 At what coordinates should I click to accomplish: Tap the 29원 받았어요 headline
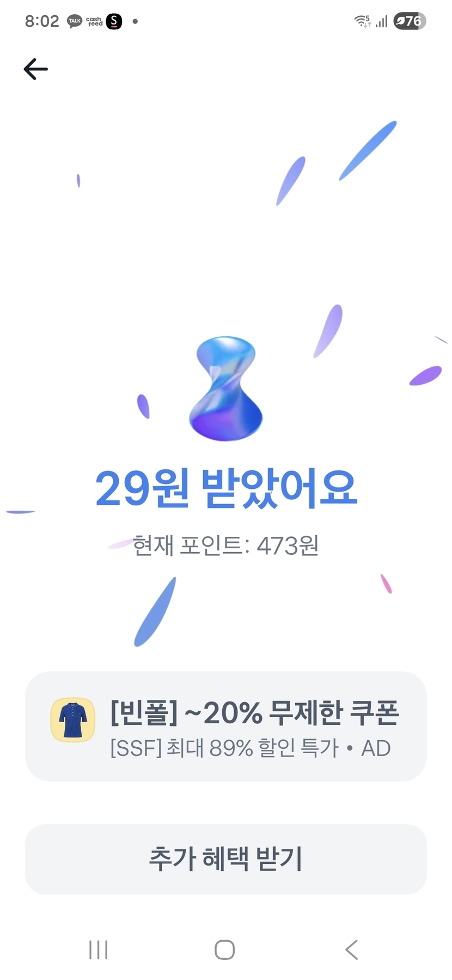click(226, 488)
